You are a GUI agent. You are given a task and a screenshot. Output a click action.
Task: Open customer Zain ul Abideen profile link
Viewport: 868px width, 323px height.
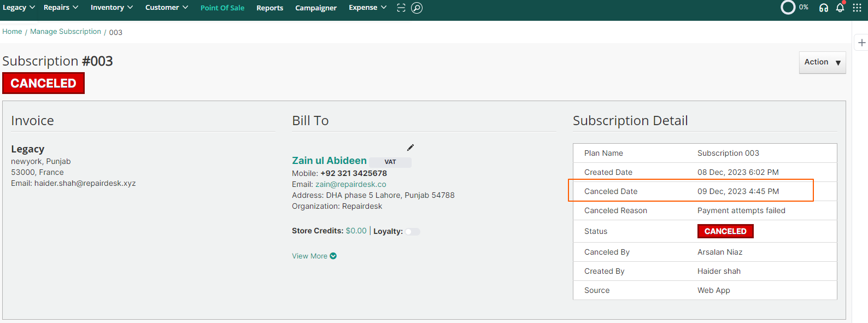329,161
